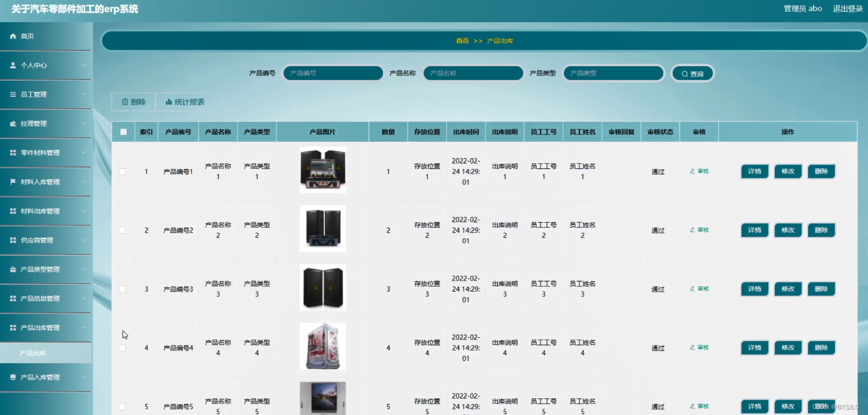This screenshot has height=415, width=868.
Task: Click the trash icon on the 删除 toolbar button
Action: click(125, 102)
